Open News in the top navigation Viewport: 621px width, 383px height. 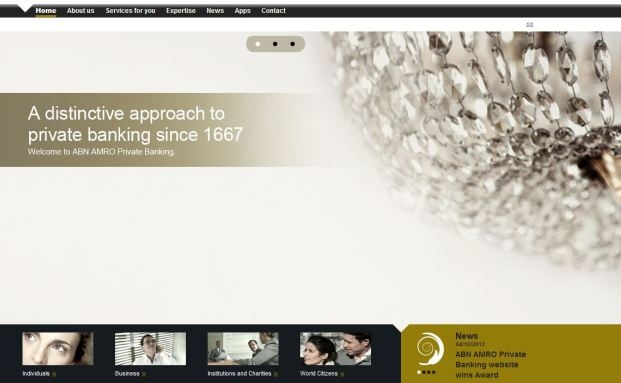[x=215, y=11]
